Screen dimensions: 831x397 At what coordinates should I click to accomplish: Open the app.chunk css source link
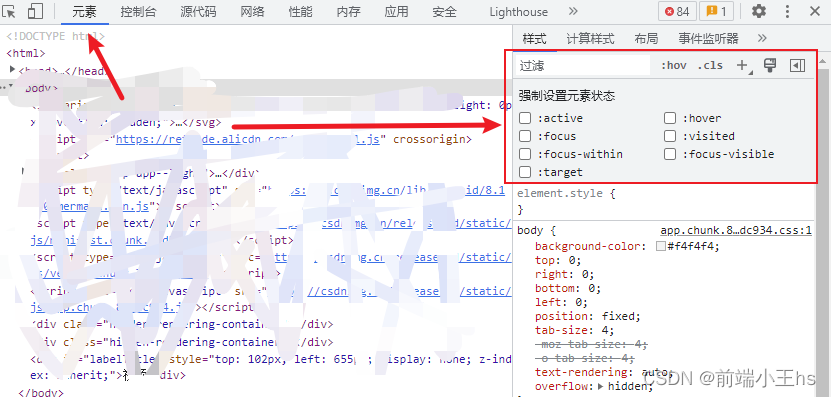pyautogui.click(x=736, y=231)
